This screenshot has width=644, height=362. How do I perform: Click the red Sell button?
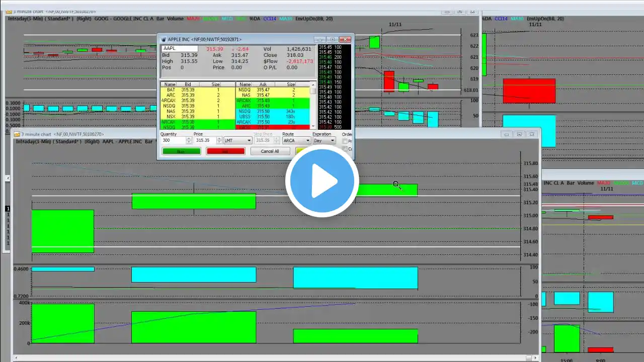(x=225, y=151)
